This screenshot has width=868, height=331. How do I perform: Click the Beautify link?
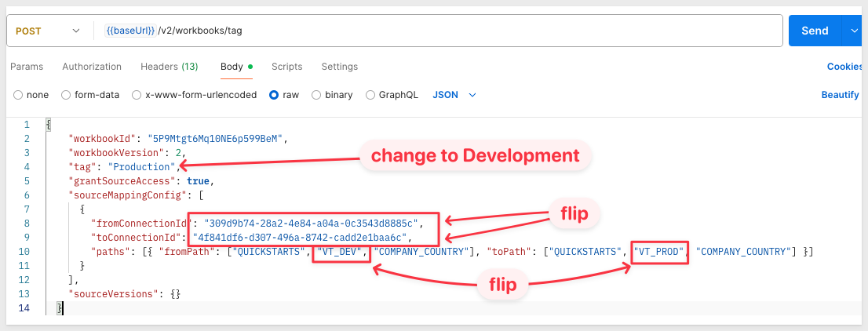point(840,95)
